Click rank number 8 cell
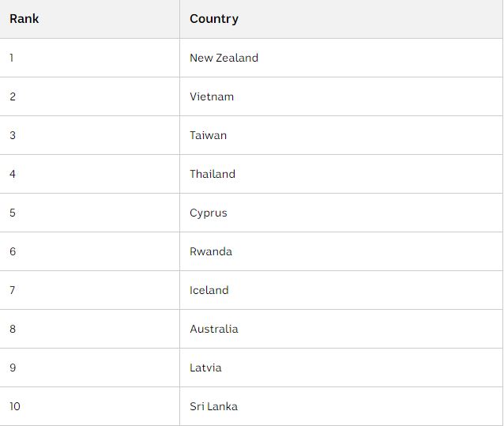Screen dimensions: 504x426 [90, 329]
